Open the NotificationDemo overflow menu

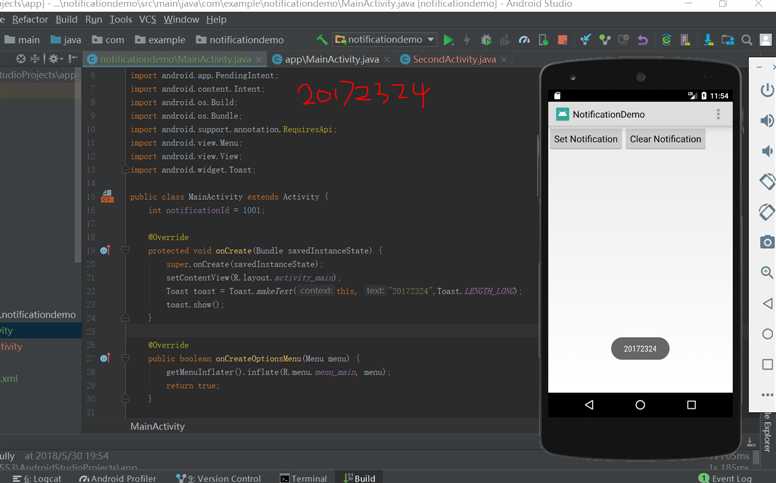coord(718,114)
